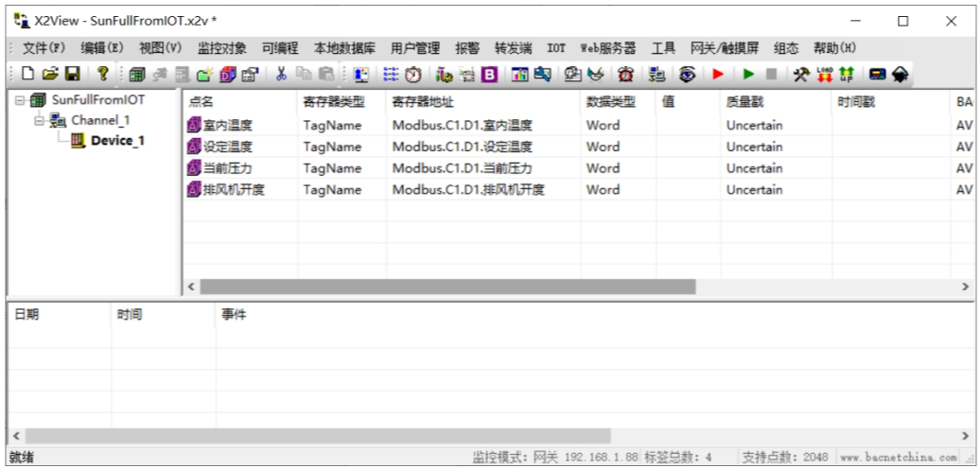This screenshot has height=468, width=980.
Task: Click the purple B toolbar icon
Action: point(489,75)
